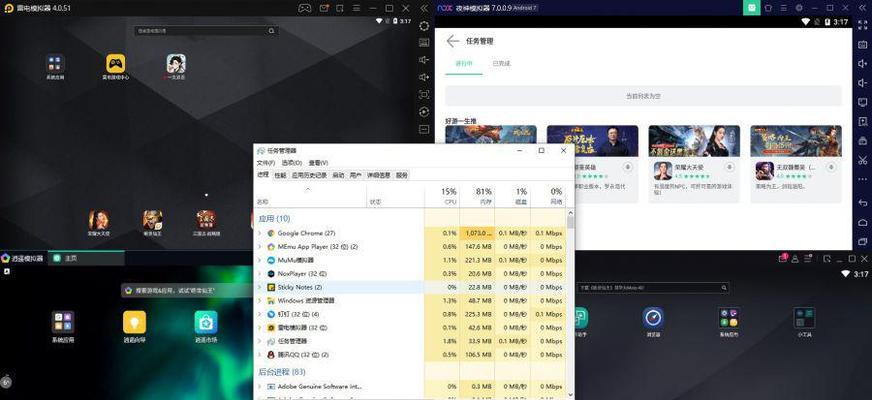
Task: Open LDPlayer title bar hamburger menu
Action: tap(356, 8)
